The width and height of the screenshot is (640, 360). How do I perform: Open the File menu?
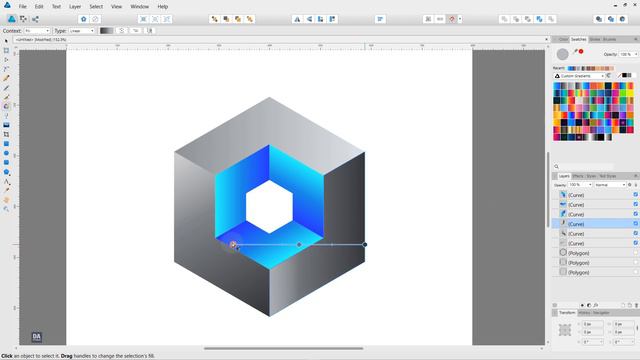[x=22, y=7]
